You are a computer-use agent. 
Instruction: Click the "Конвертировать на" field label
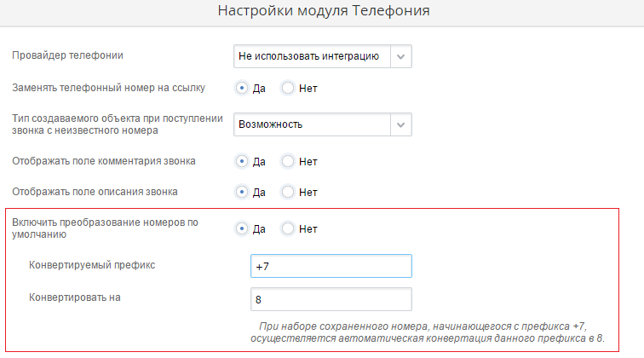click(75, 297)
